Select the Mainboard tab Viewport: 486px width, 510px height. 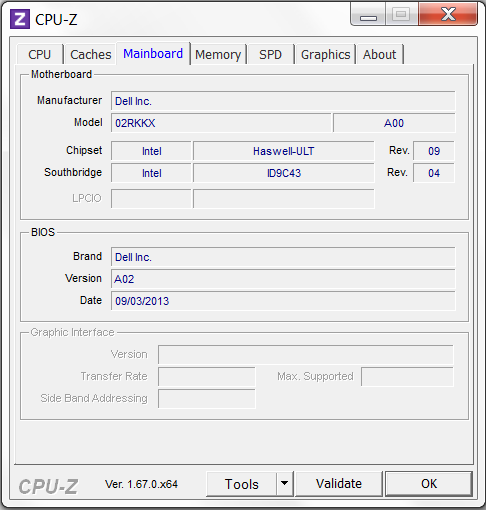[x=153, y=53]
